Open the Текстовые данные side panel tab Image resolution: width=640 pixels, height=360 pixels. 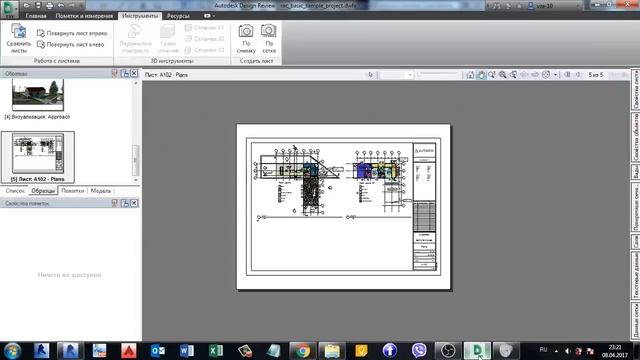point(636,276)
